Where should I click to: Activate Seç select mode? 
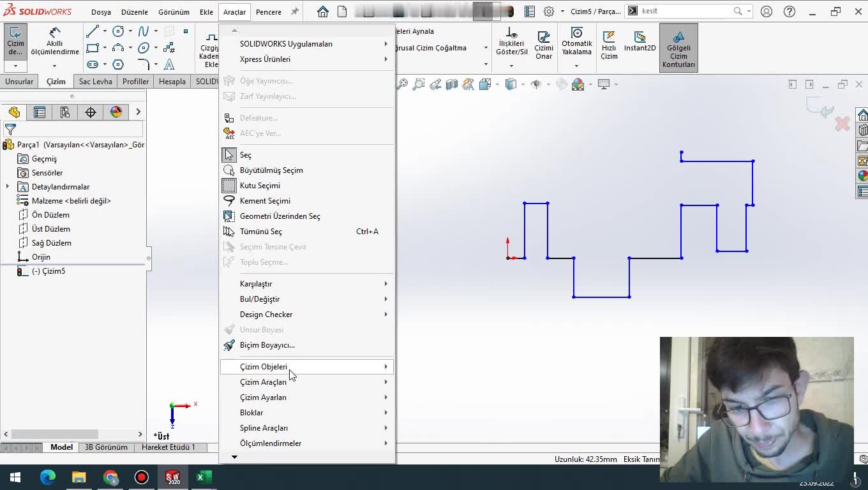click(307, 155)
